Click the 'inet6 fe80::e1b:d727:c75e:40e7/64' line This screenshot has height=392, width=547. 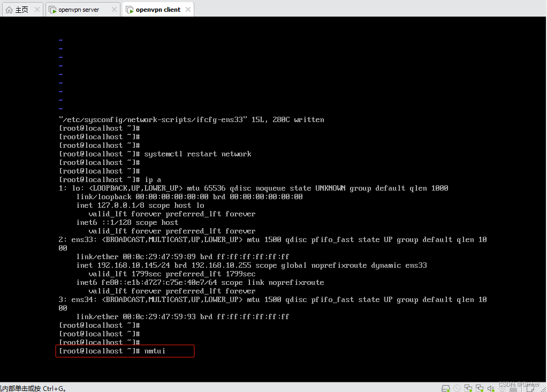coord(200,282)
